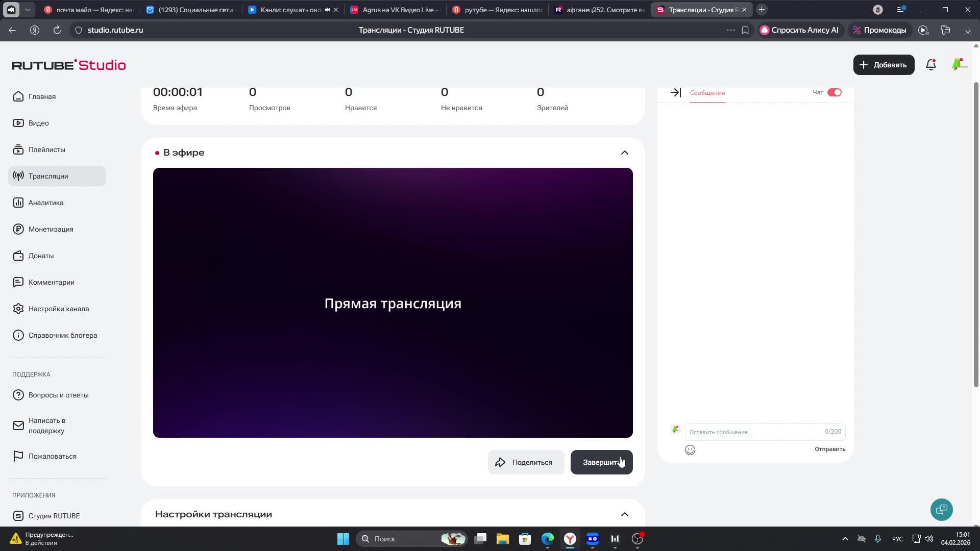Collapse the В эфире section
The image size is (980, 551).
(624, 153)
